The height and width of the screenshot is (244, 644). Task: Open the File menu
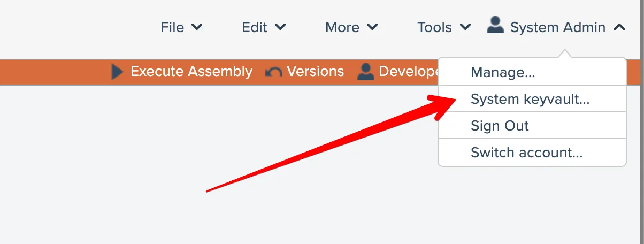(x=172, y=27)
